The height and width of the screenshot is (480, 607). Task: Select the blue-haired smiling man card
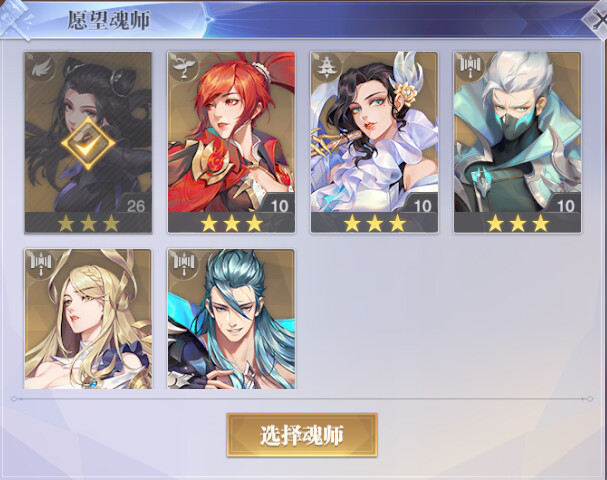click(x=231, y=319)
